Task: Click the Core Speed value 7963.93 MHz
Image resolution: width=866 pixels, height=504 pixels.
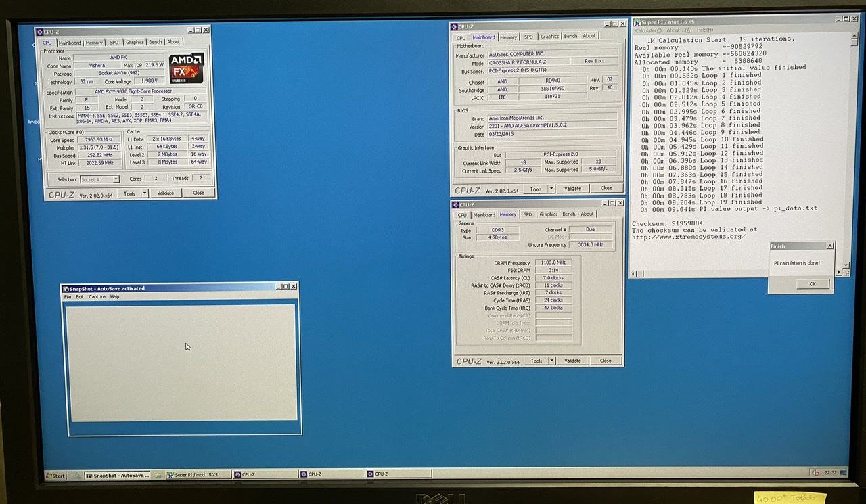Action: point(99,140)
